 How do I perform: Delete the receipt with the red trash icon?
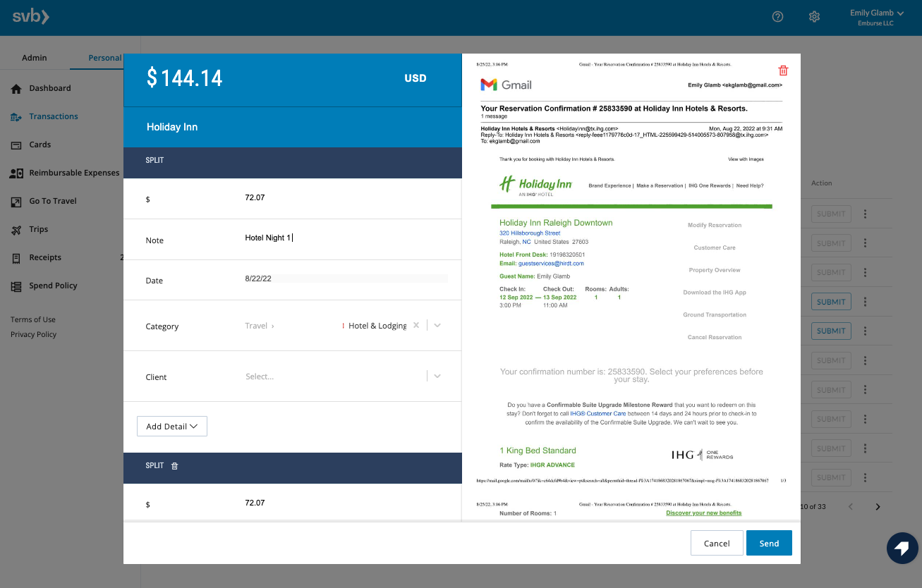tap(783, 71)
